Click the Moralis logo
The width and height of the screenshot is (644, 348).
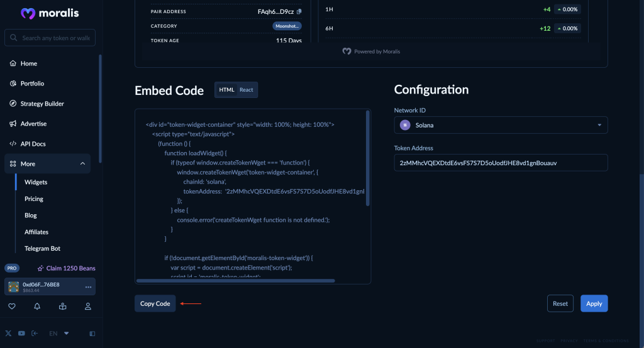(50, 13)
